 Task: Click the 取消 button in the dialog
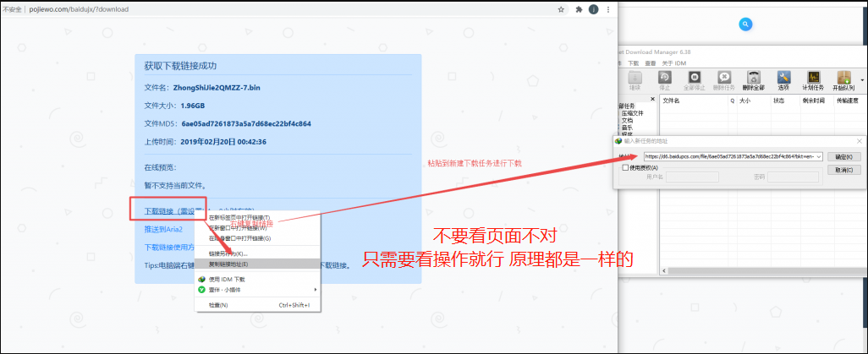843,170
